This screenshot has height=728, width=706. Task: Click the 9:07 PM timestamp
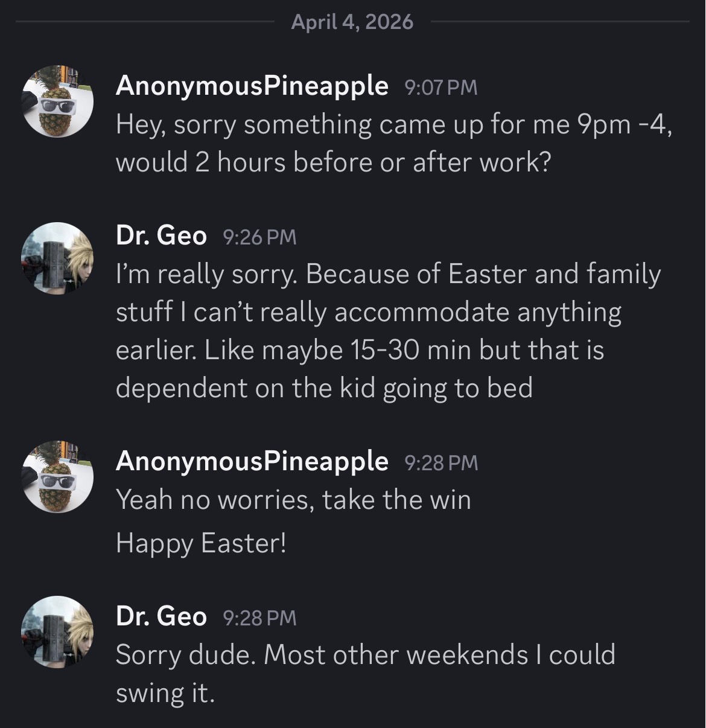point(440,88)
